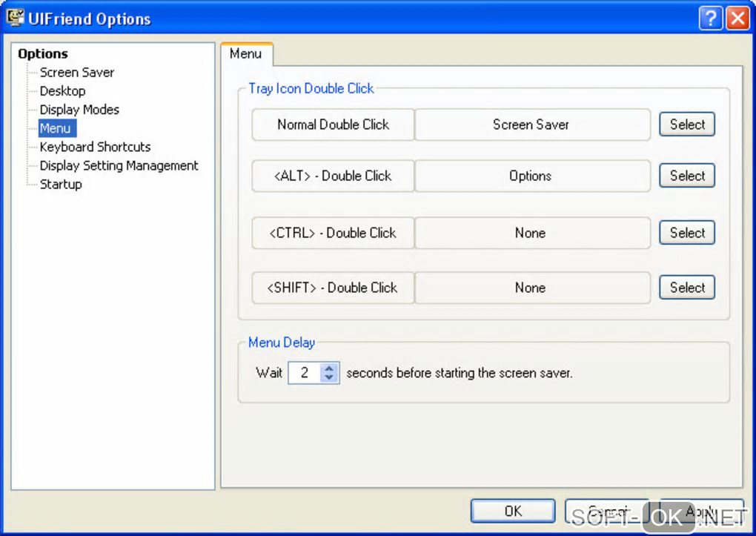Click the Normal Double Click label
756x536 pixels.
coord(333,125)
